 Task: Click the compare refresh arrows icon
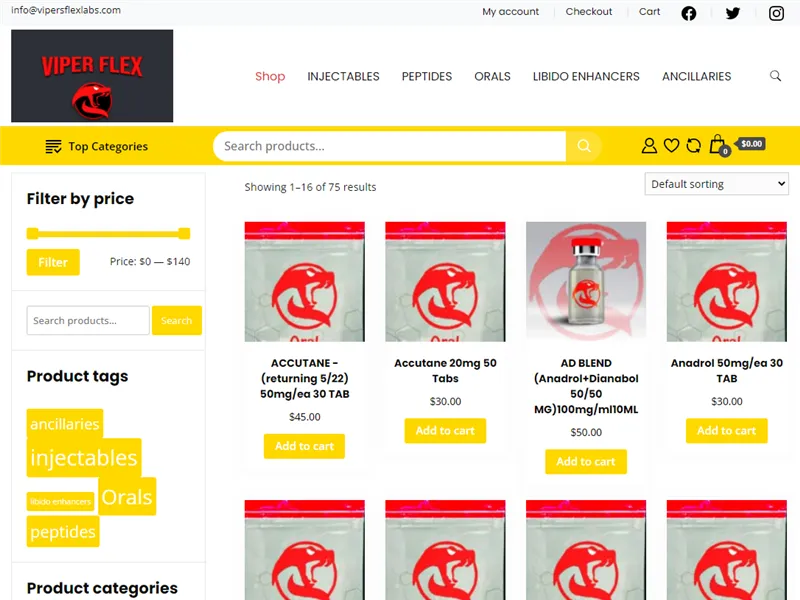[693, 146]
